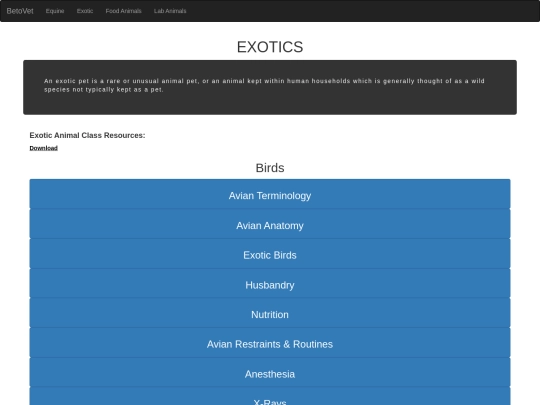The height and width of the screenshot is (405, 540).
Task: Click the exotic pet definition paragraph
Action: click(264, 85)
